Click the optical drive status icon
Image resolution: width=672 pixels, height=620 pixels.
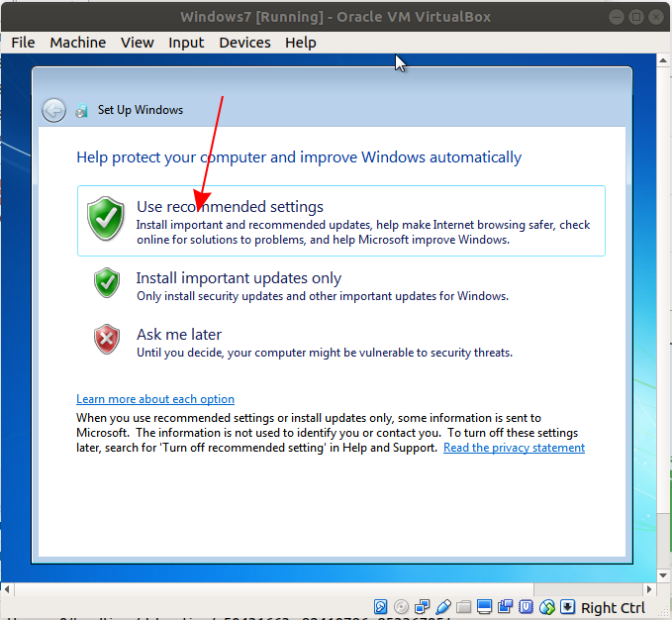tap(401, 607)
